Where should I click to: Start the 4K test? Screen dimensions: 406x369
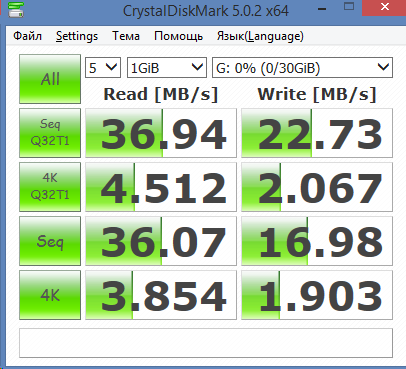[50, 295]
